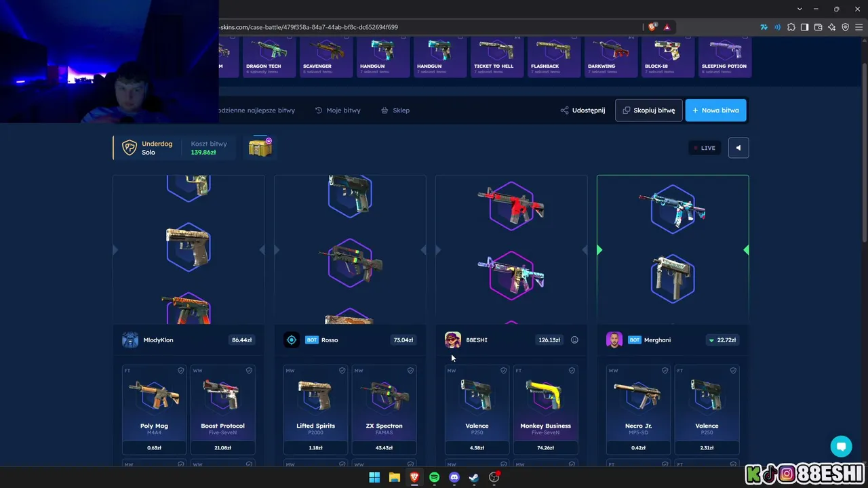Click Merghani's 22.72zł total

(x=722, y=340)
